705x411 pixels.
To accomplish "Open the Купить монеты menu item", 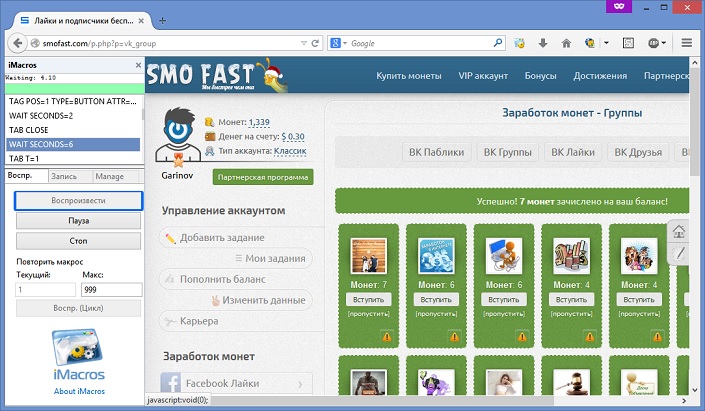I will [x=409, y=76].
